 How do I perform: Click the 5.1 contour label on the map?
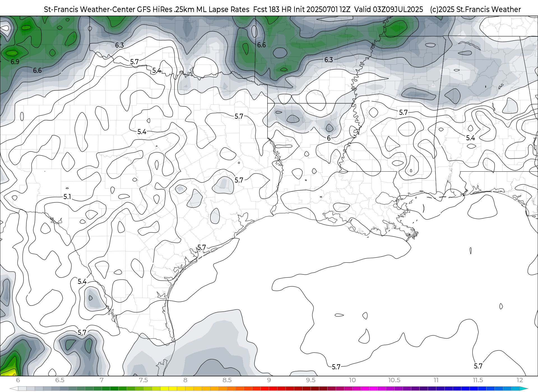67,197
